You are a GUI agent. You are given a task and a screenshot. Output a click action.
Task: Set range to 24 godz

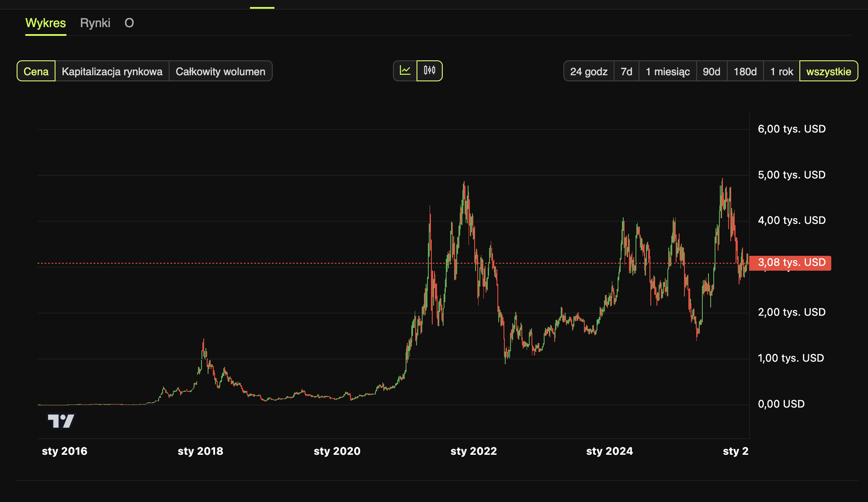point(588,71)
